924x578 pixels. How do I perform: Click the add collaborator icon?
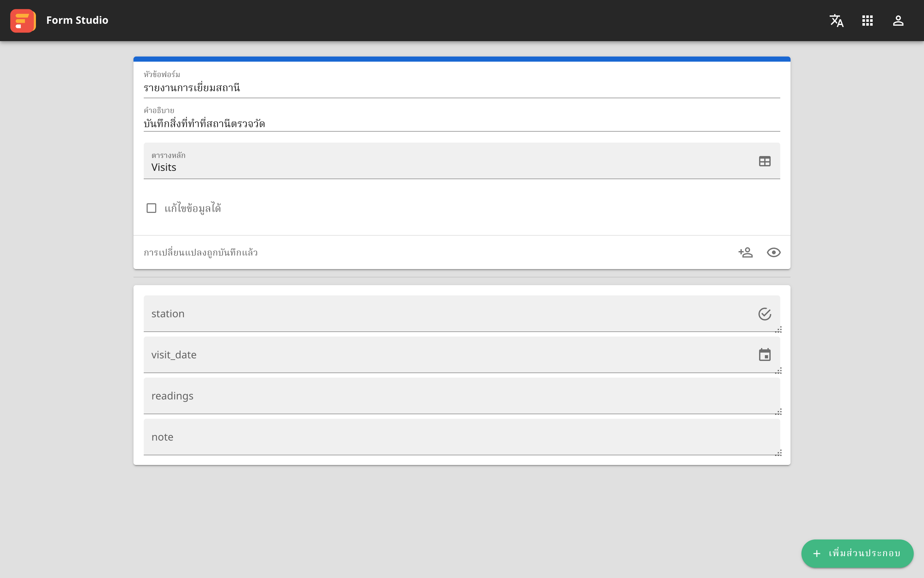click(745, 252)
